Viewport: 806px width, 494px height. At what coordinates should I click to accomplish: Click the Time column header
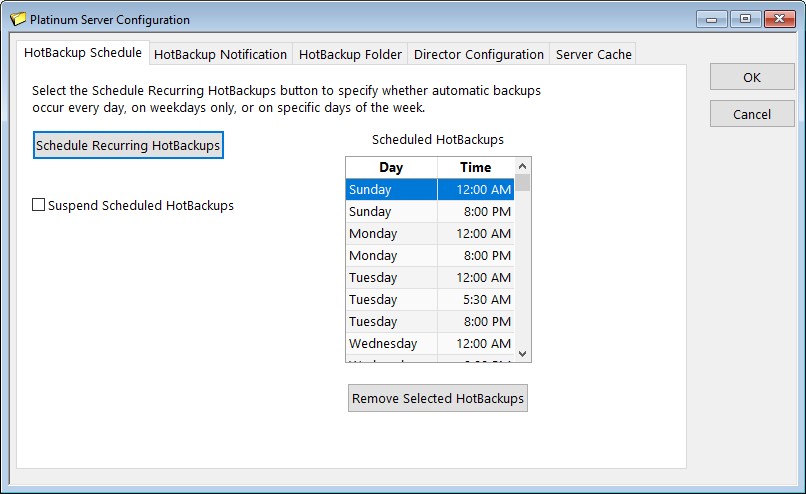475,168
